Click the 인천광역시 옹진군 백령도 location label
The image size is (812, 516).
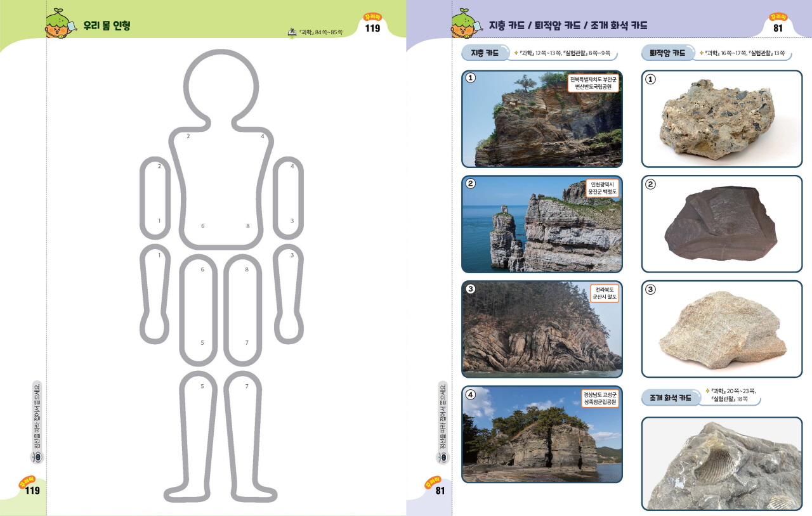pyautogui.click(x=602, y=188)
